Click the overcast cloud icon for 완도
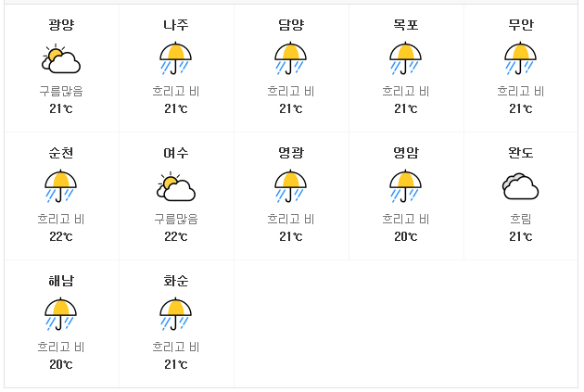 pos(520,186)
